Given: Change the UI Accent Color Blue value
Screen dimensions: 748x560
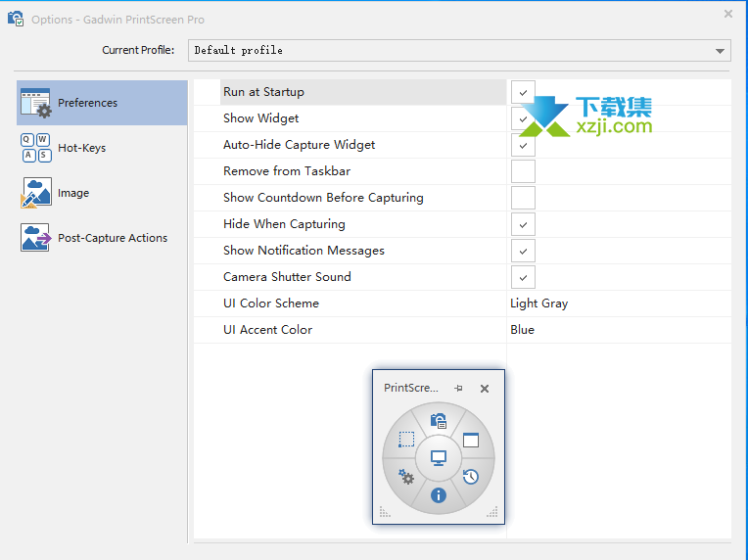Looking at the screenshot, I should coord(523,330).
